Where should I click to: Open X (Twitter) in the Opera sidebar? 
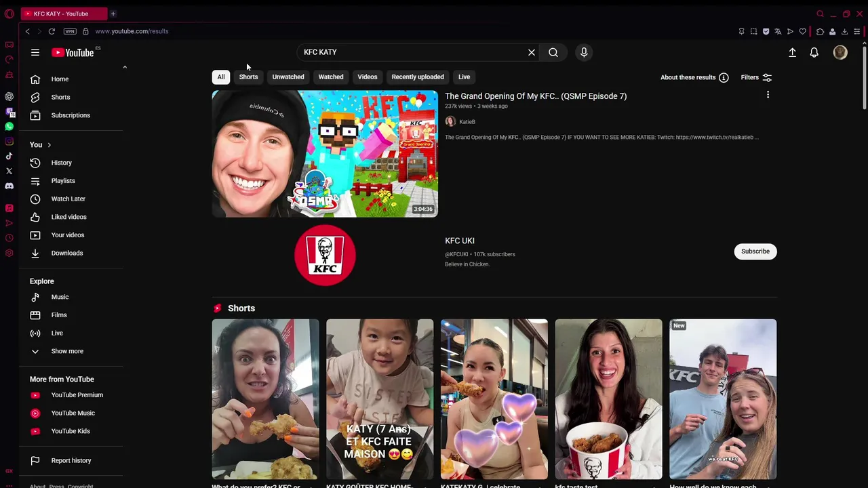(x=9, y=171)
